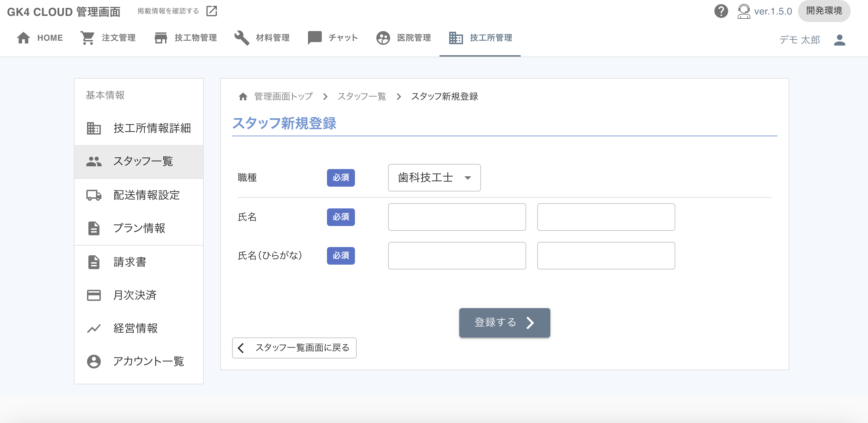Select the 技工所管理 navigation tab
The image size is (868, 423).
pyautogui.click(x=480, y=38)
